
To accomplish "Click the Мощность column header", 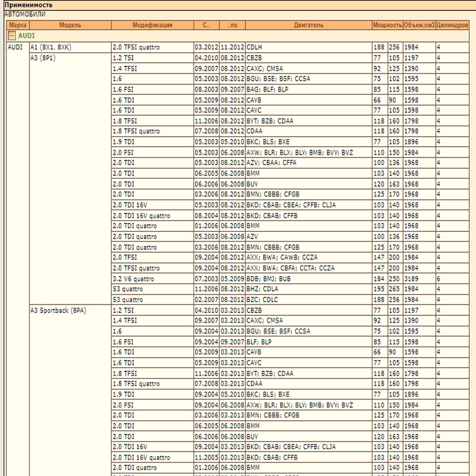I will coord(387,25).
